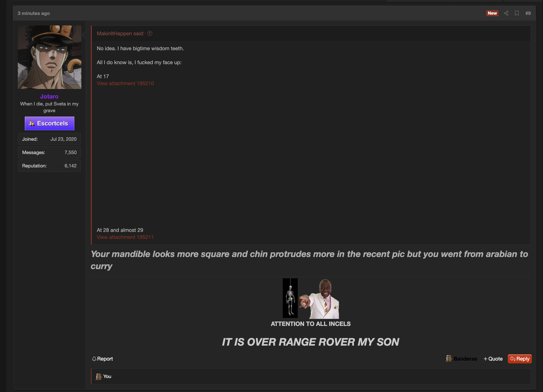This screenshot has width=543, height=392.
Task: Click the Reply button
Action: tap(519, 359)
